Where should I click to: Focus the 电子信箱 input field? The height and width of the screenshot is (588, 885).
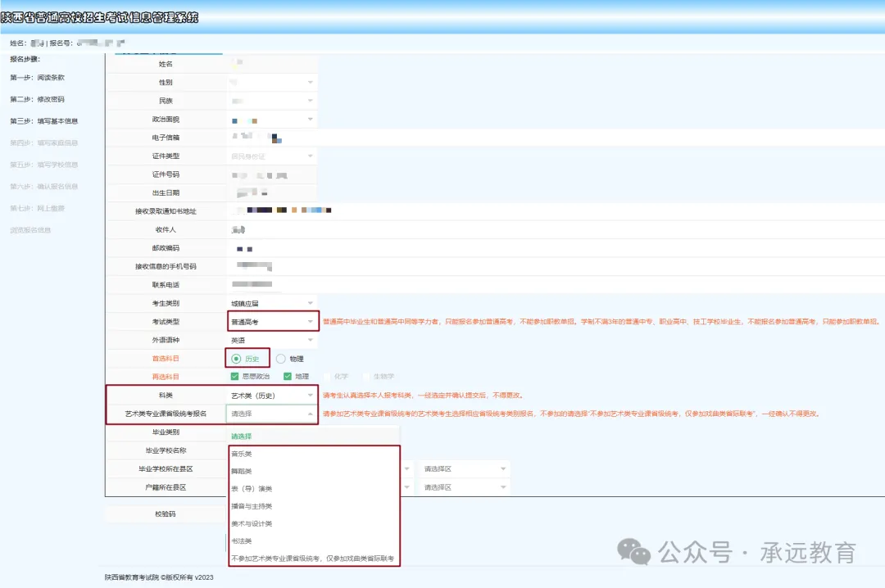556,138
